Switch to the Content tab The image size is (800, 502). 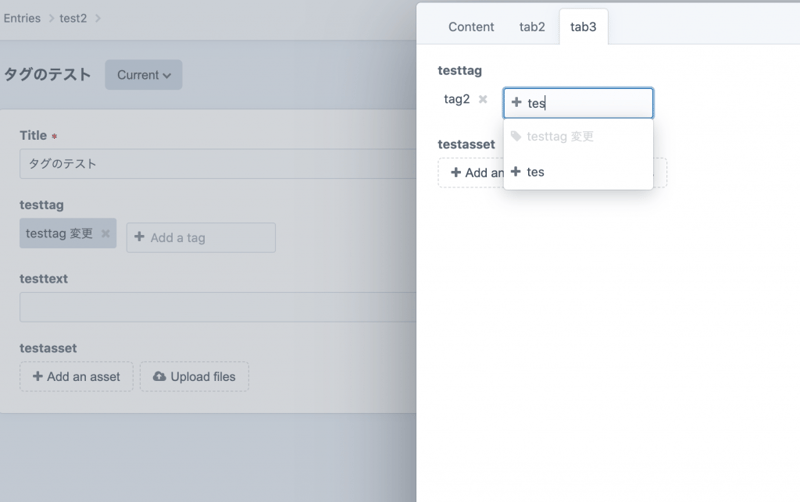471,27
